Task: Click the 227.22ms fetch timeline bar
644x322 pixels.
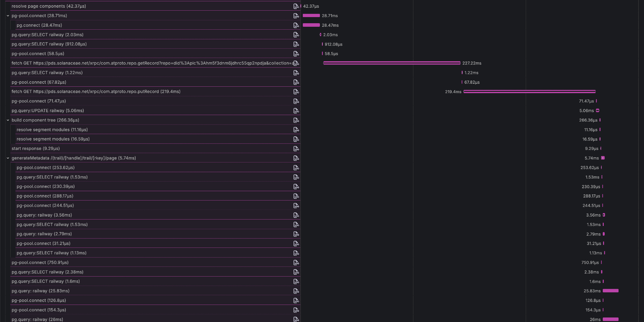Action: (x=391, y=63)
